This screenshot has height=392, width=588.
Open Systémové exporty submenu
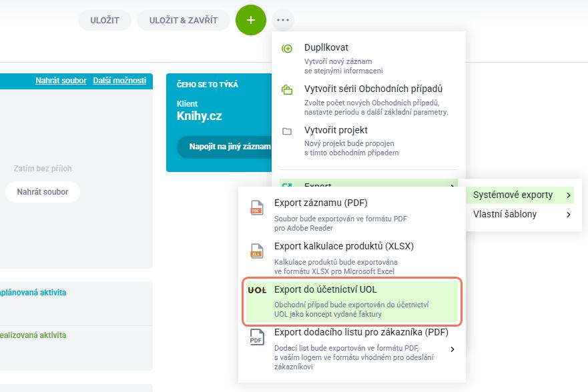coord(520,195)
